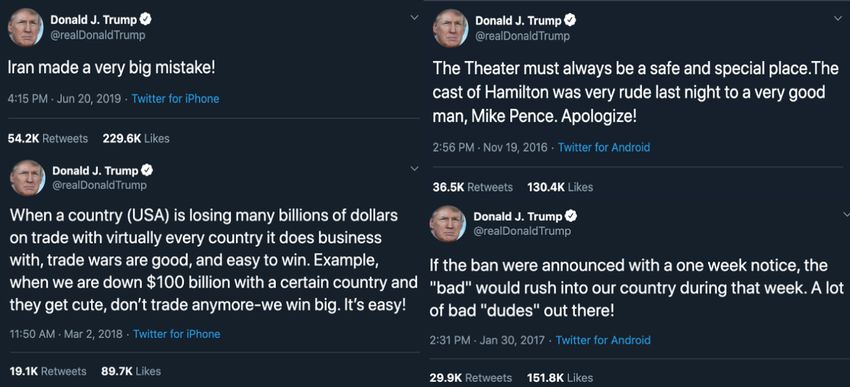Open the Twitter for iPhone link on Iran tweet

tap(175, 99)
